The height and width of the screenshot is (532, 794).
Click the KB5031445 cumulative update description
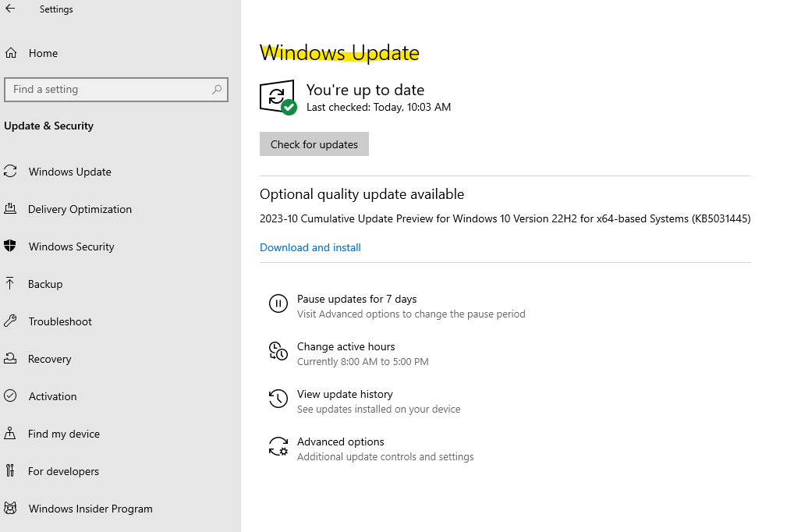(x=505, y=219)
